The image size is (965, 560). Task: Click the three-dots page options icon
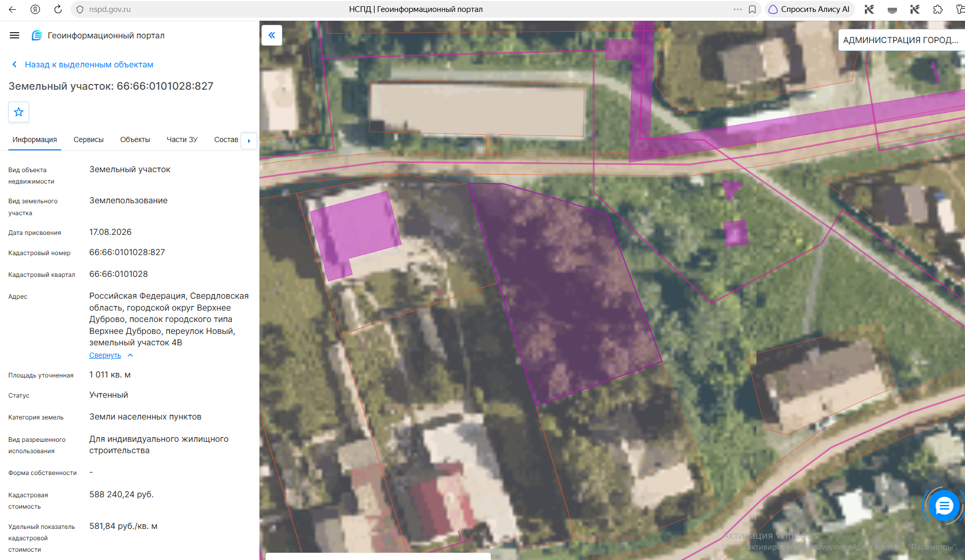[737, 9]
